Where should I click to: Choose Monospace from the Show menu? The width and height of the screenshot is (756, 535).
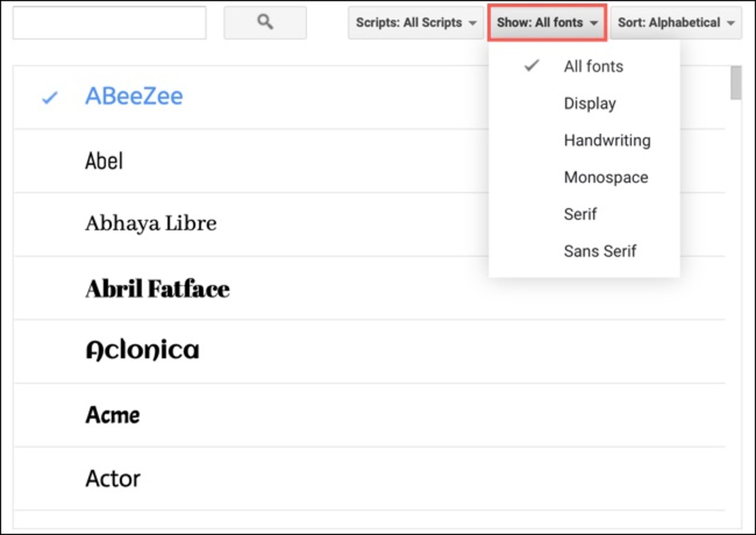(606, 177)
